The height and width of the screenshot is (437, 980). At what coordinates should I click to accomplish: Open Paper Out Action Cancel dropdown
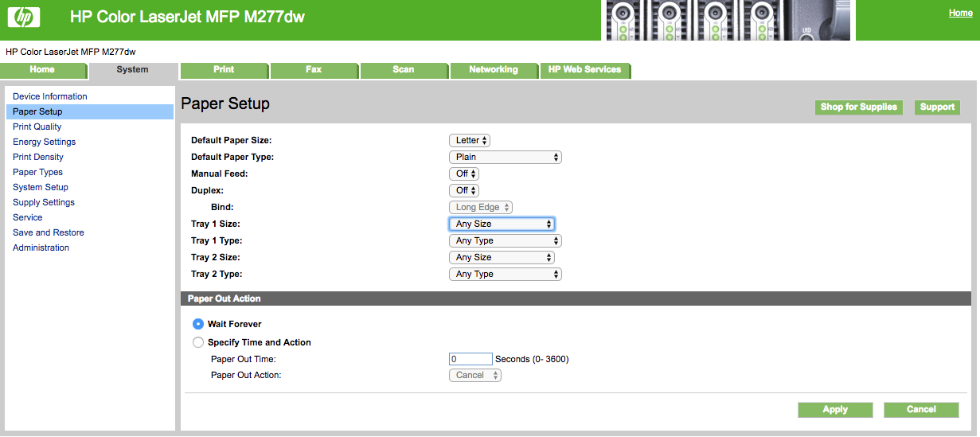pyautogui.click(x=475, y=375)
